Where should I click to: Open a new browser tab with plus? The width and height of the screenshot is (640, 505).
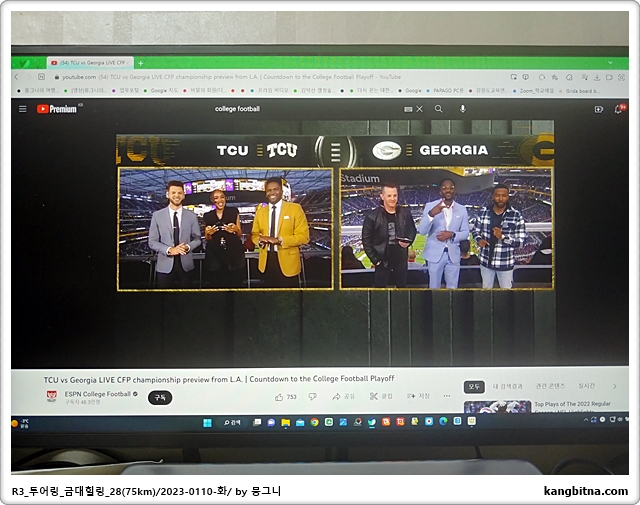click(x=140, y=63)
